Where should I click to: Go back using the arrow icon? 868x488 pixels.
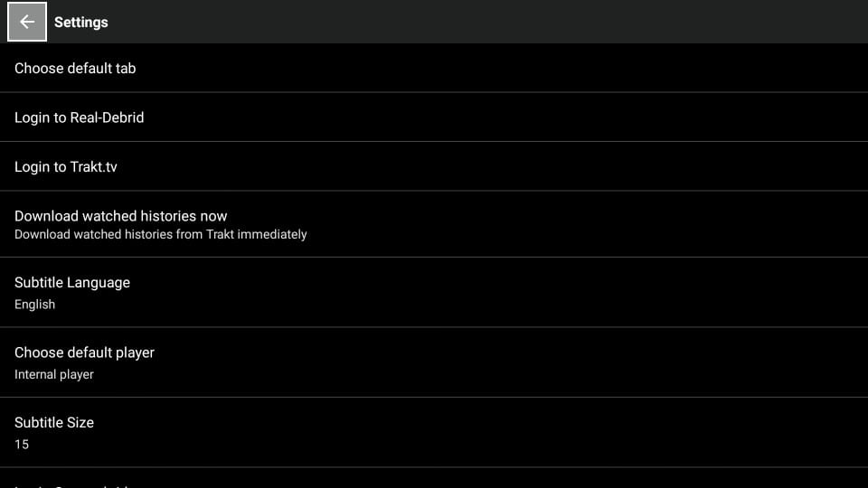pyautogui.click(x=26, y=22)
